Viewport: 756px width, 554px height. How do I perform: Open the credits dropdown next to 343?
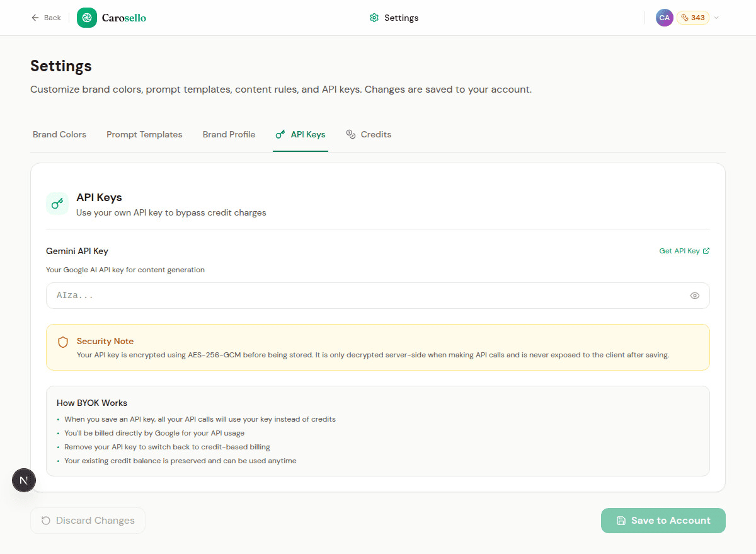[716, 18]
